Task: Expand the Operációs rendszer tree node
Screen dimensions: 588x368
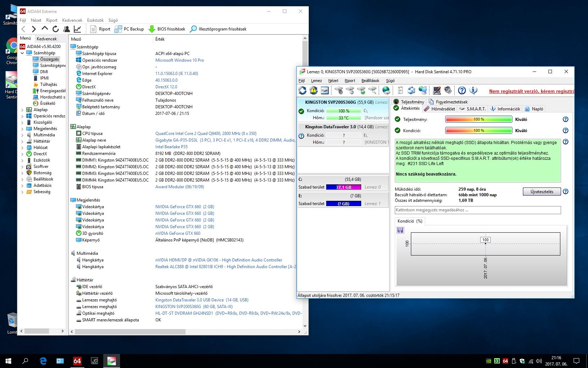Action: (22, 116)
